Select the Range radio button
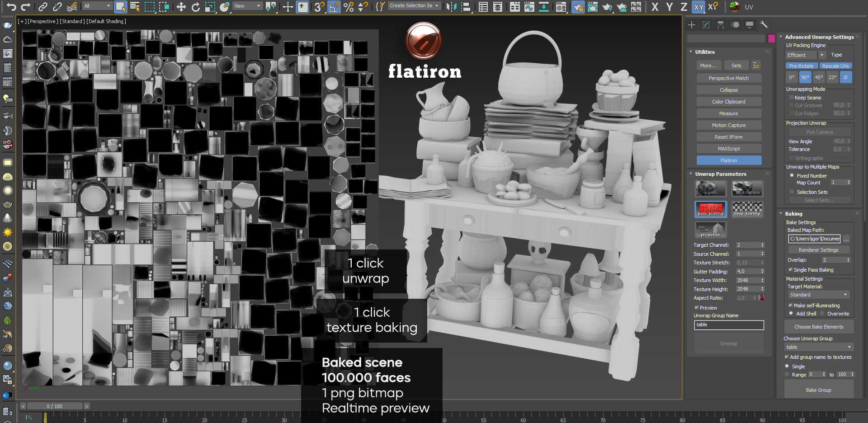 click(787, 375)
